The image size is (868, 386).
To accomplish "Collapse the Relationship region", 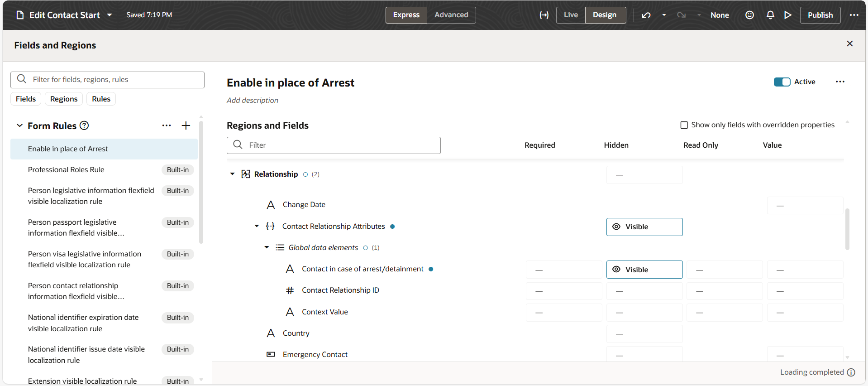I will pyautogui.click(x=232, y=174).
